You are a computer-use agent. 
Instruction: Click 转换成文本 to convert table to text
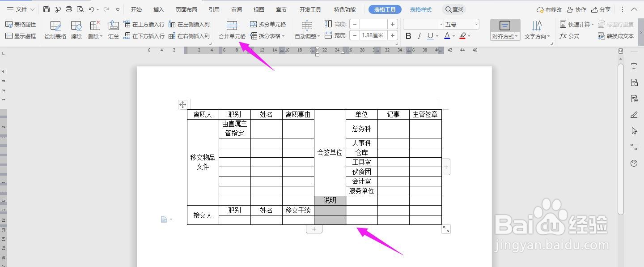[x=616, y=36]
